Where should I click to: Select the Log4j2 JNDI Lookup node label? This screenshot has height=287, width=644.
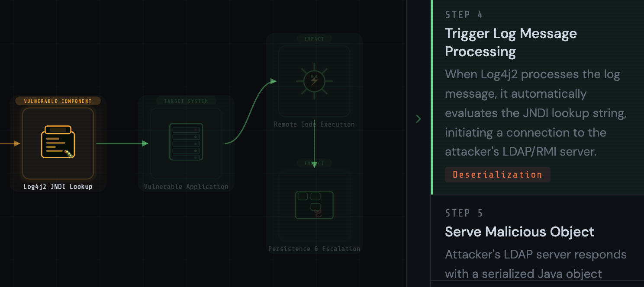click(x=58, y=187)
